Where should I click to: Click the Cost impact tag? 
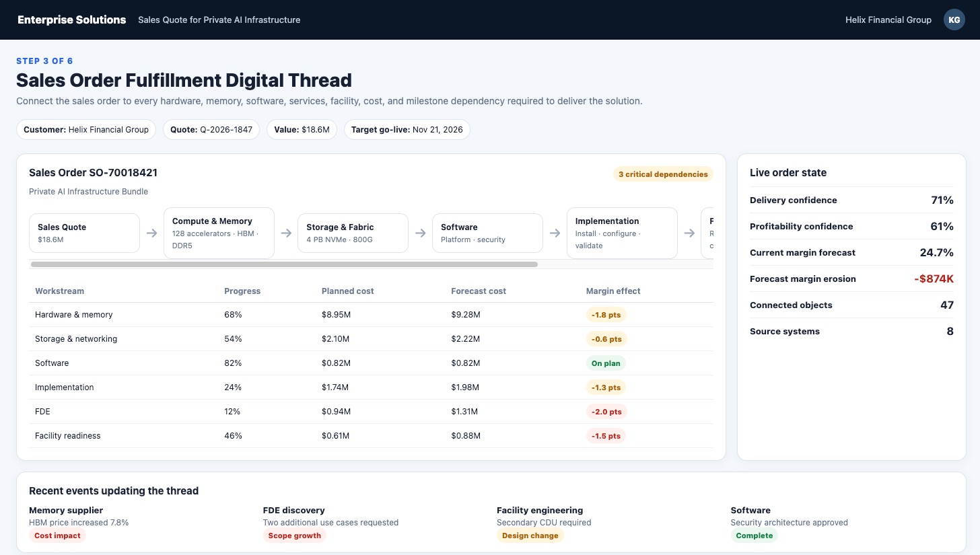click(57, 535)
